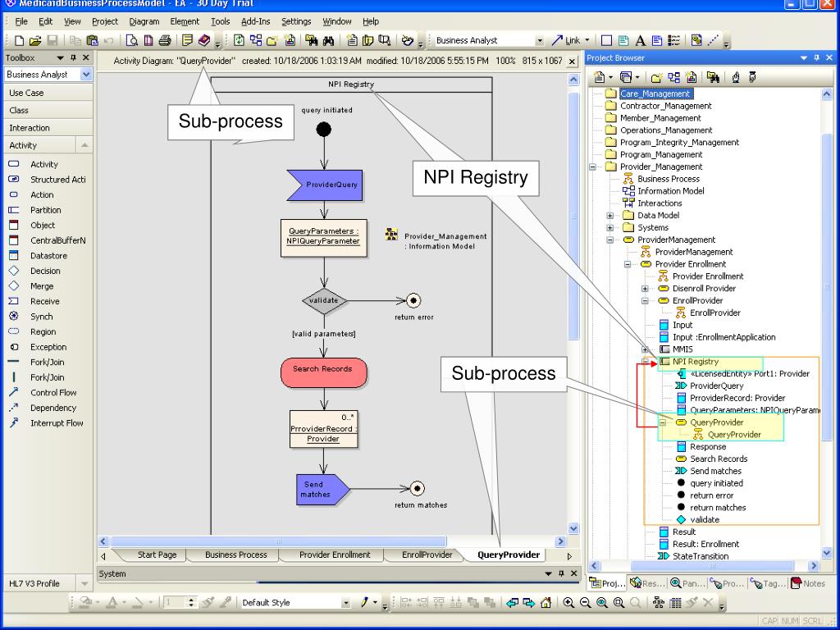Click the Print icon in the toolbar
Screen dimensions: 840x630
pos(165,40)
